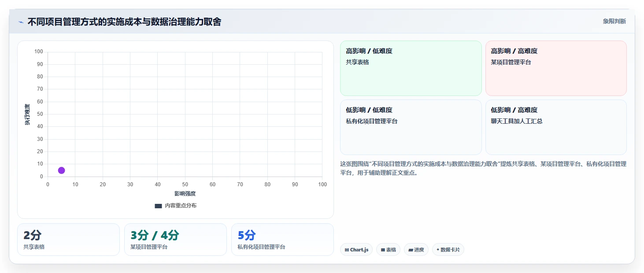Click the legend color box for 内容重点分布
This screenshot has width=644, height=273.
coord(158,206)
